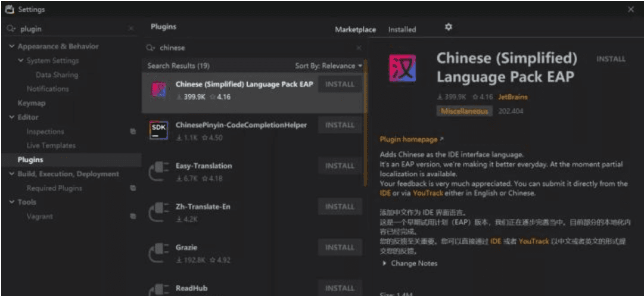Screen dimensions: 644x296
Task: Collapse Appearance & Behavior section
Action: click(x=11, y=46)
